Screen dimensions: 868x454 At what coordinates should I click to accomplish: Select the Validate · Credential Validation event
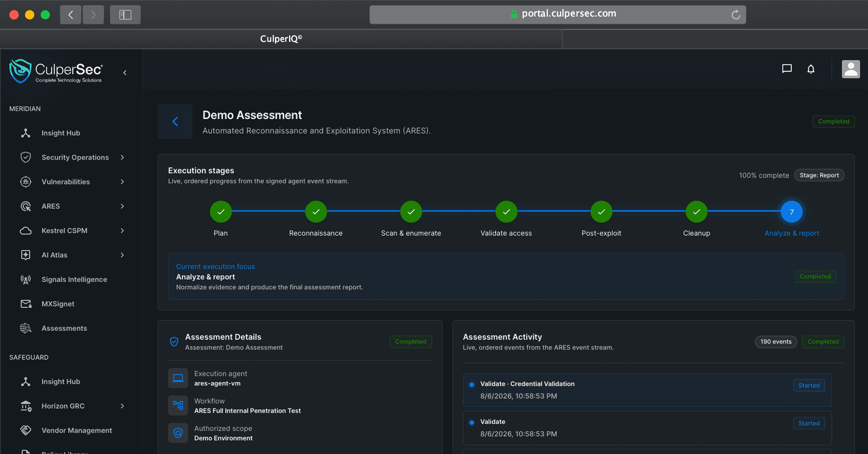click(647, 390)
